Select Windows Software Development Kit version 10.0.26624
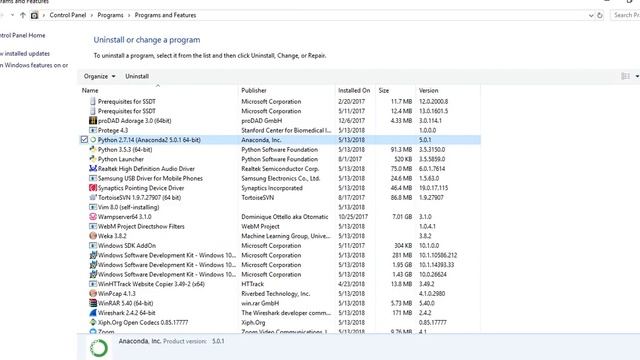Viewport: 640px width, 360px height. click(280, 274)
